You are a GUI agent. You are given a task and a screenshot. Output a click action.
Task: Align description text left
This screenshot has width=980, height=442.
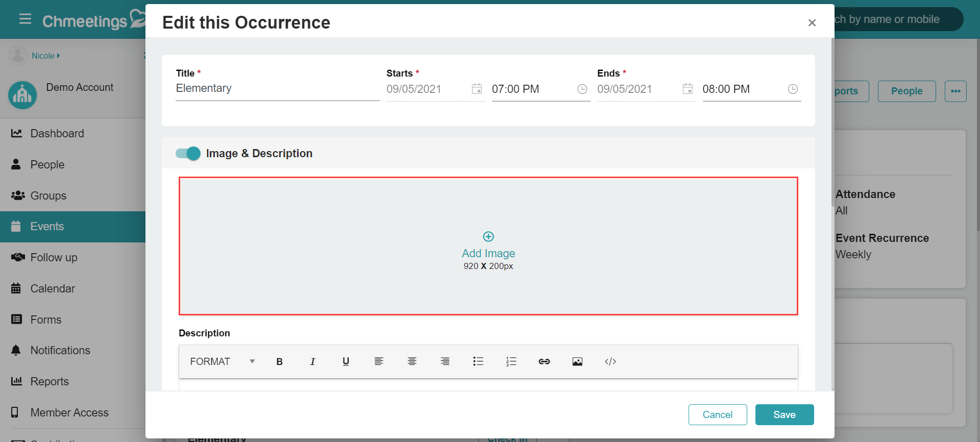(x=379, y=361)
